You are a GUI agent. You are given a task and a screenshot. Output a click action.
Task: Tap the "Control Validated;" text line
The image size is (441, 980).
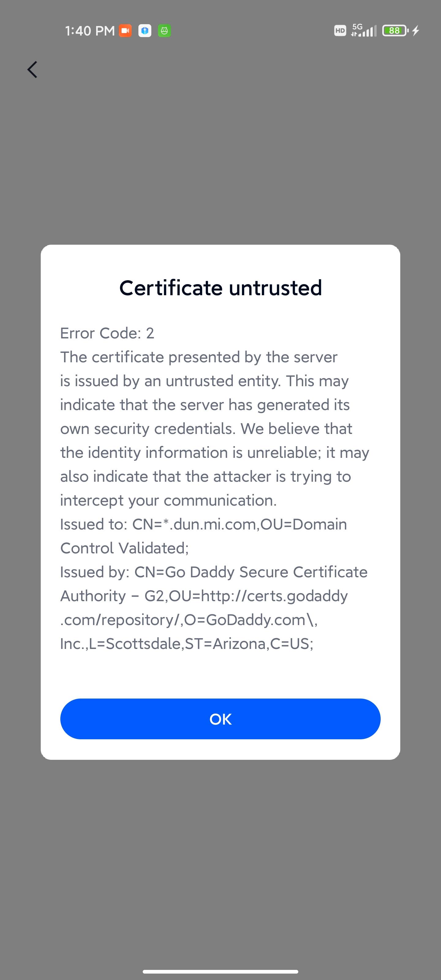pos(124,548)
